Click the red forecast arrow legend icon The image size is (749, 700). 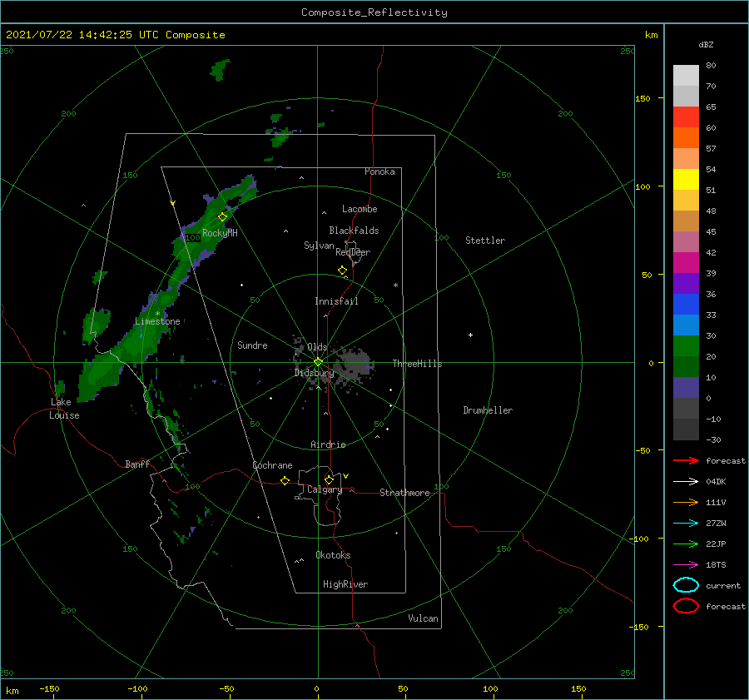(686, 460)
